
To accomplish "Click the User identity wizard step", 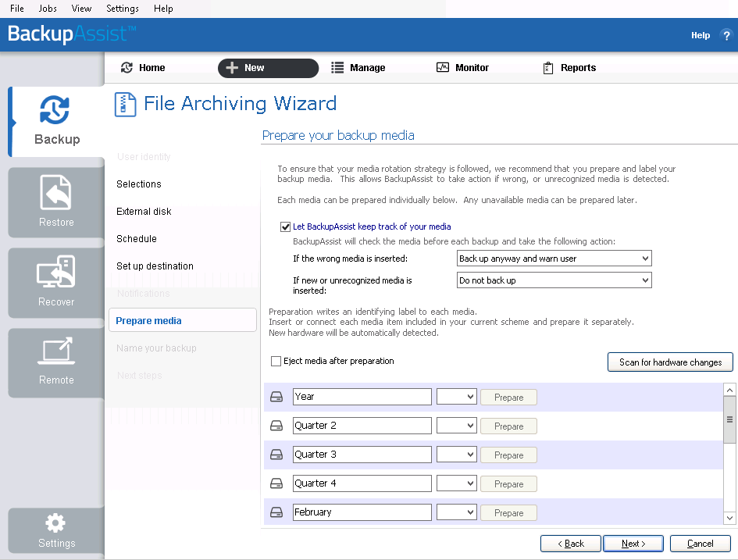I will [x=144, y=157].
